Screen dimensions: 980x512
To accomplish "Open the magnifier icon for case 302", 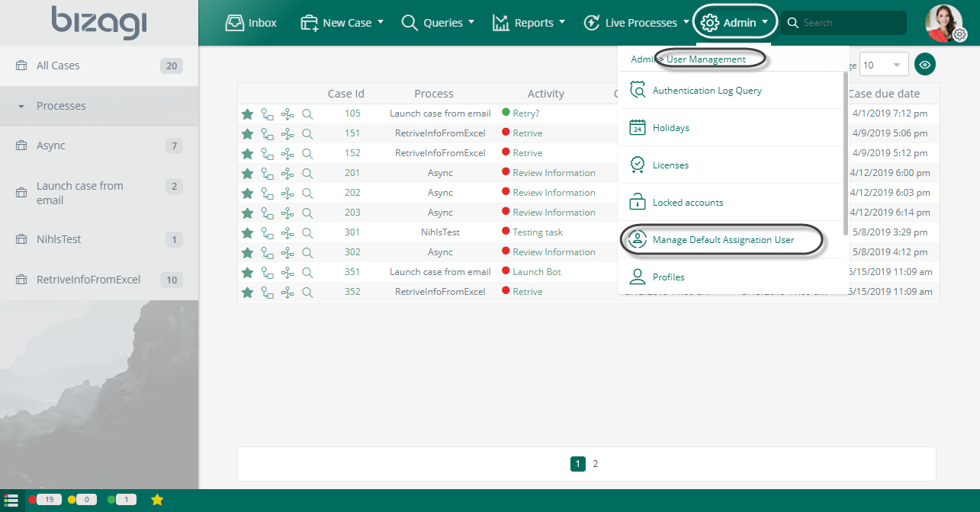I will pos(307,252).
